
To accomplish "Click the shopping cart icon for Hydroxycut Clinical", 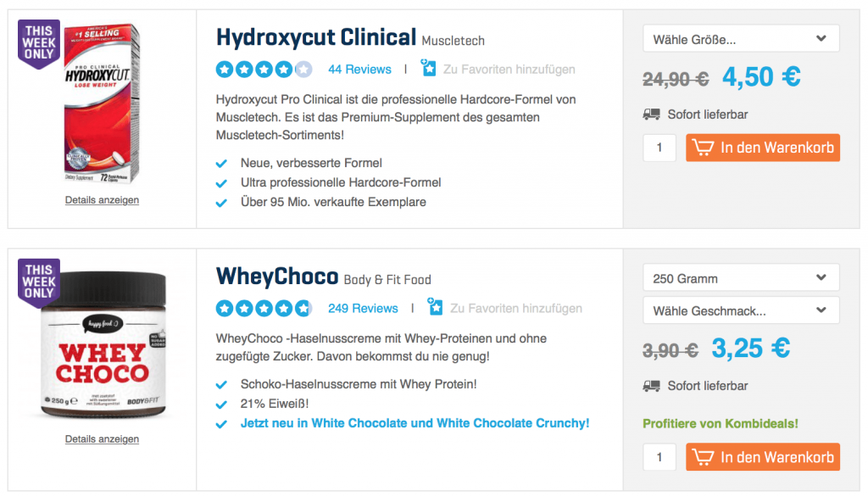I will point(704,147).
